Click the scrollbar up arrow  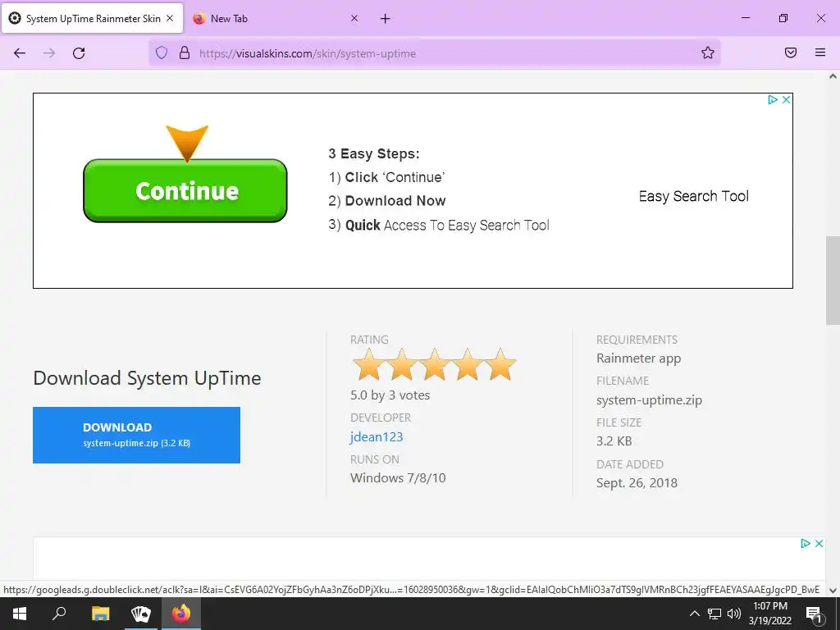(x=833, y=76)
